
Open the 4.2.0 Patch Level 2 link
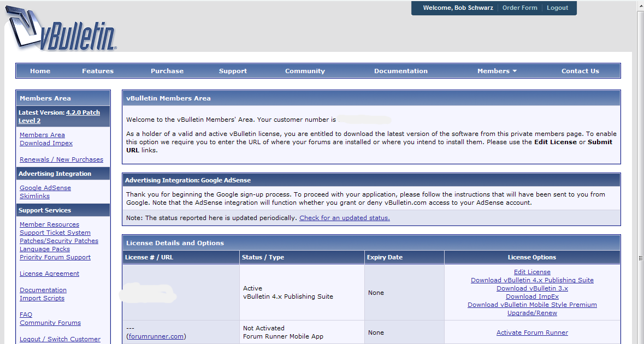59,117
